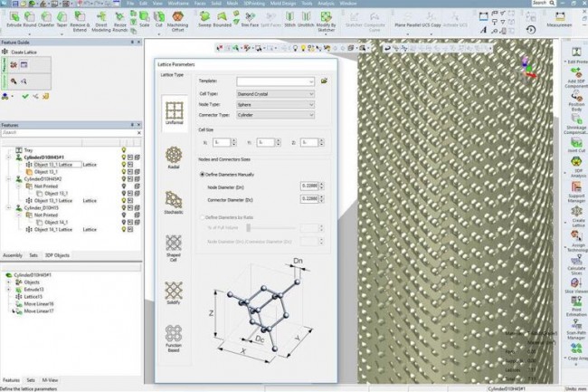Click the Function Based lattice icon
Image resolution: width=588 pixels, height=392 pixels.
pos(174,336)
